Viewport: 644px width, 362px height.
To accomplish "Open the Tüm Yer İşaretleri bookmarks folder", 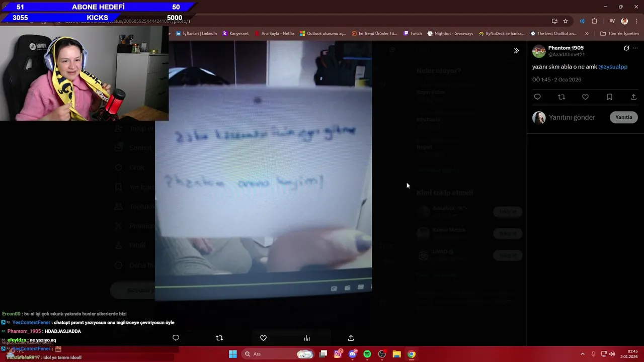I will tap(619, 34).
